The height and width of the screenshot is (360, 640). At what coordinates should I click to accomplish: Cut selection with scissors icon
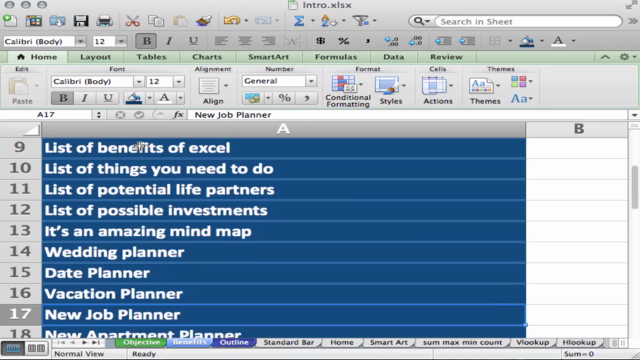132,20
